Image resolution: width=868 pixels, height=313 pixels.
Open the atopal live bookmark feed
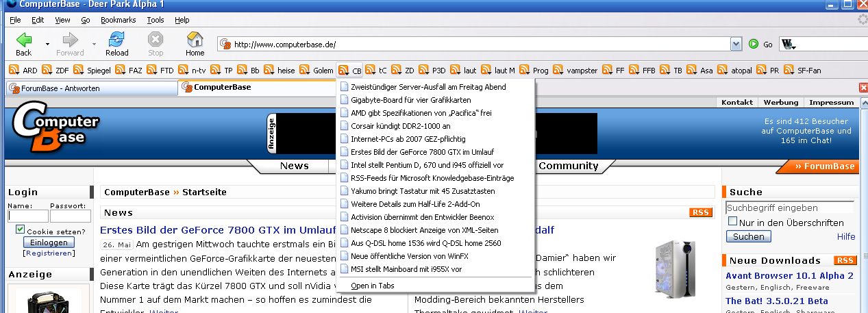point(734,70)
